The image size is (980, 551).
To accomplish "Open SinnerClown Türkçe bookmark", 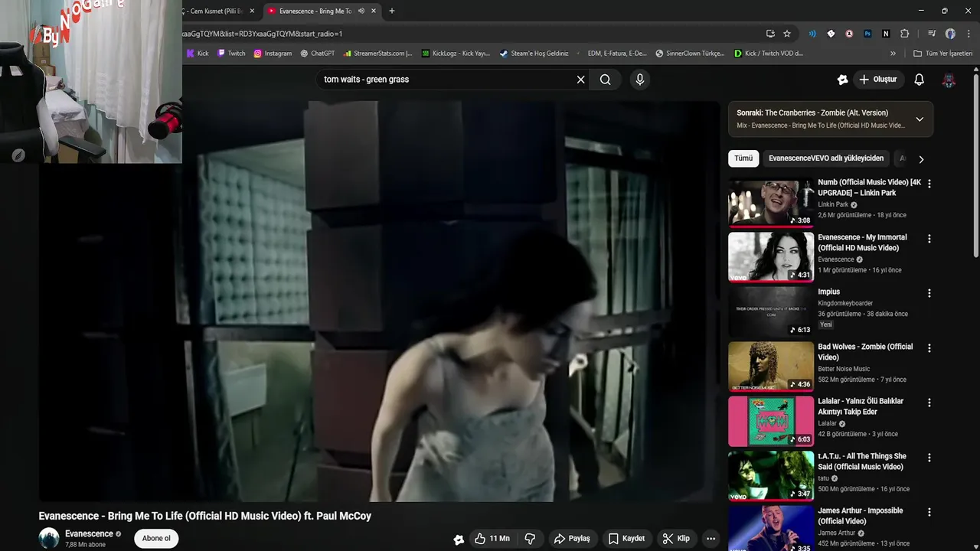I will (x=689, y=54).
